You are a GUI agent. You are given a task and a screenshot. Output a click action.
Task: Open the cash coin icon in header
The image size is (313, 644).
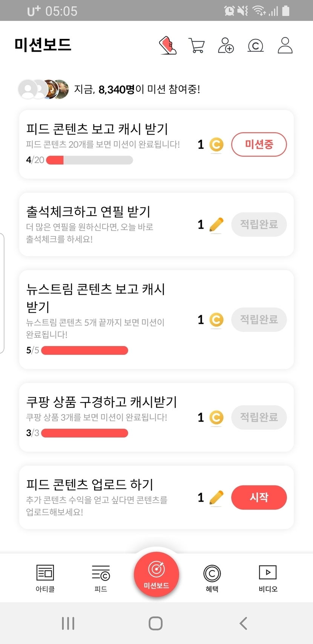[x=255, y=46]
